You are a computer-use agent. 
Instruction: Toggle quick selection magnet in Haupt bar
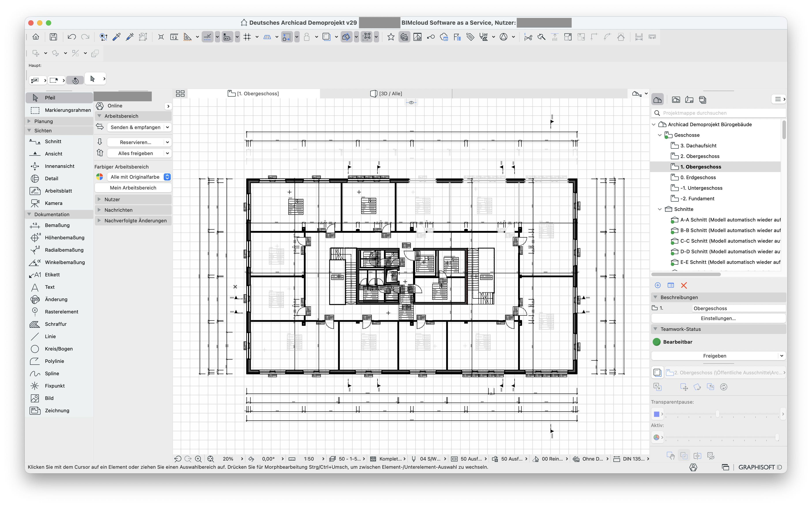pyautogui.click(x=75, y=80)
